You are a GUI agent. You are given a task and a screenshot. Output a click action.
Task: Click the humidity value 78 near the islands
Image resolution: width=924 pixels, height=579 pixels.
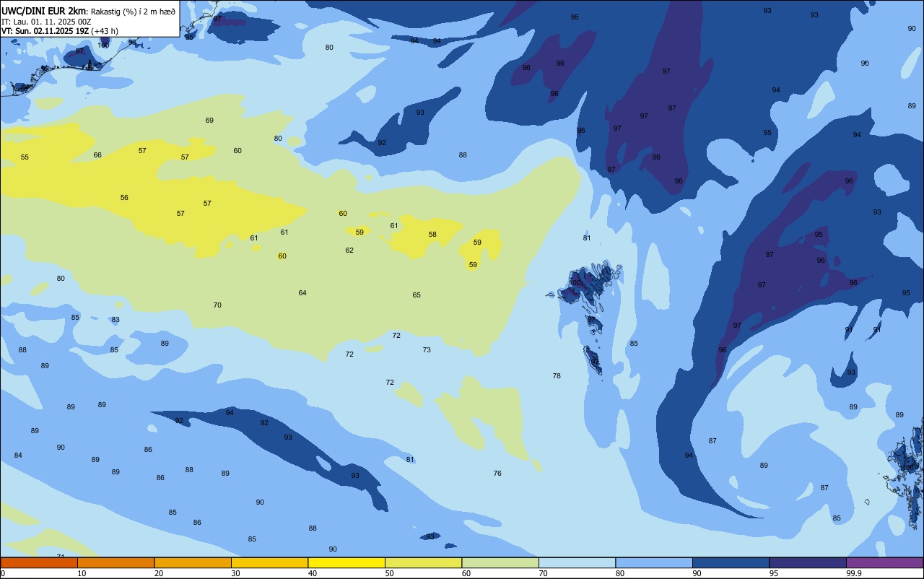(x=557, y=375)
